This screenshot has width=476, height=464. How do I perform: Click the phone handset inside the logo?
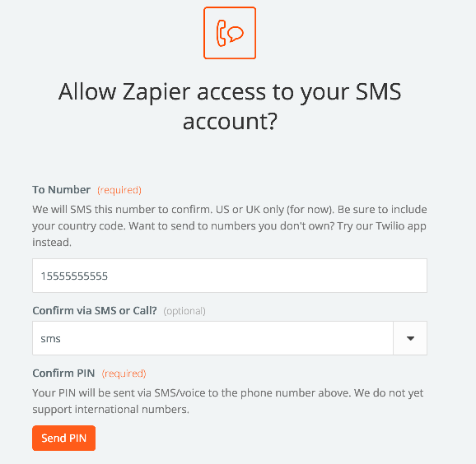(x=221, y=34)
